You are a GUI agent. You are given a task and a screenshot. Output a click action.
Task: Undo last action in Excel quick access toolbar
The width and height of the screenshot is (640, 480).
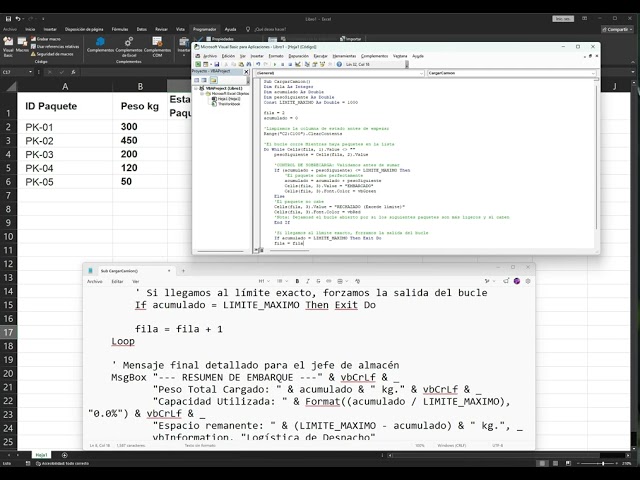coord(18,19)
